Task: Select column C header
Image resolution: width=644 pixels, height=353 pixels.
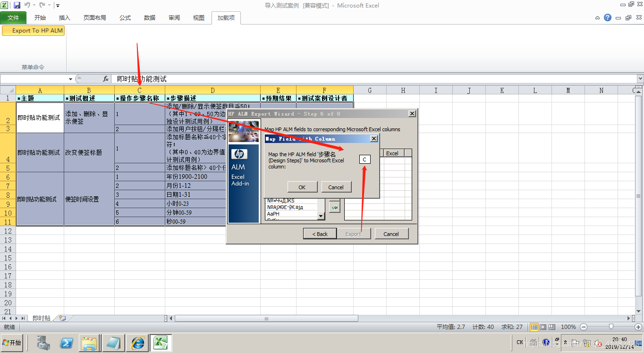Action: (140, 90)
